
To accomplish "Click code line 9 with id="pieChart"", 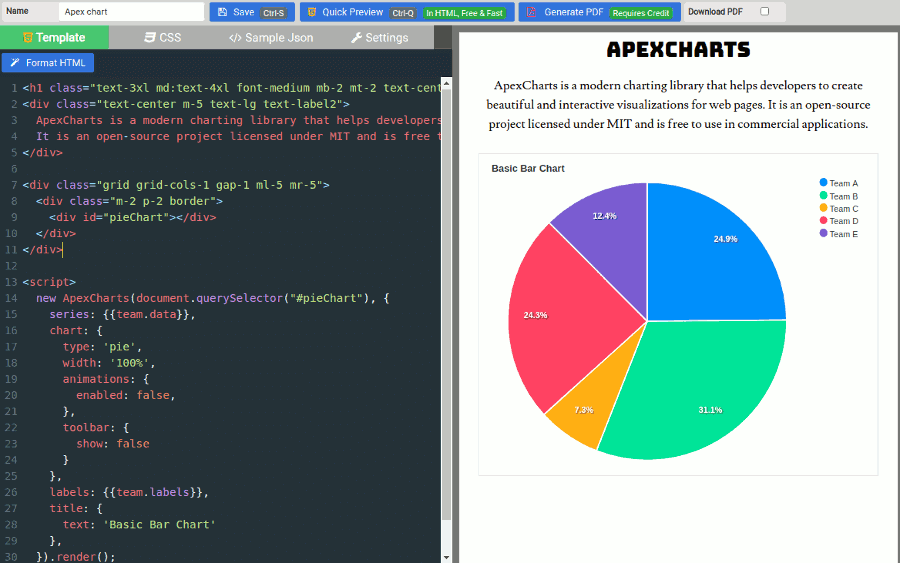I will (x=133, y=218).
